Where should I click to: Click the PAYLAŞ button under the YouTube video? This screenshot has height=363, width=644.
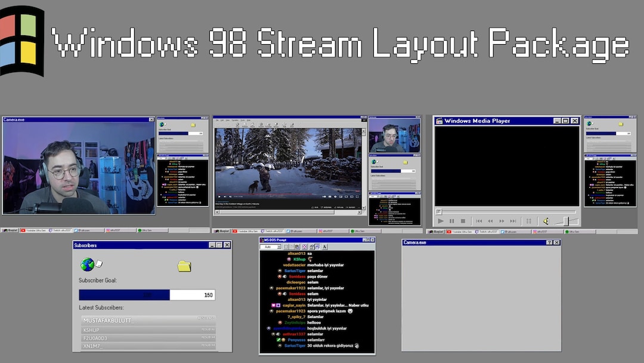338,207
